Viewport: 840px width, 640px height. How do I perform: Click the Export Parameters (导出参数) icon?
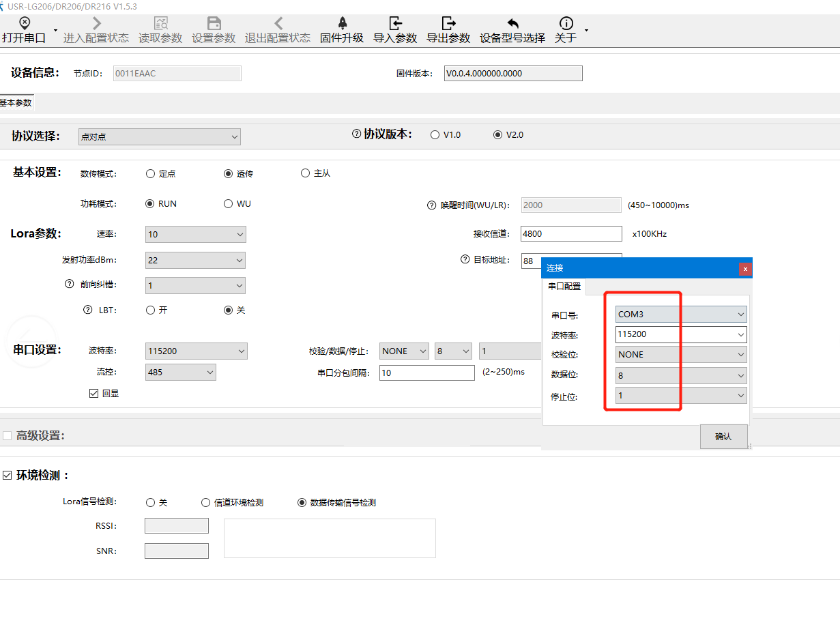[448, 24]
